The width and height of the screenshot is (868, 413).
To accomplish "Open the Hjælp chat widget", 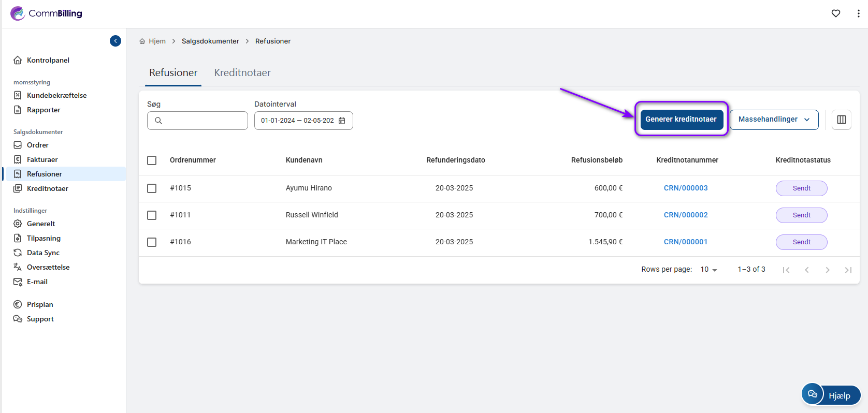I will click(831, 395).
